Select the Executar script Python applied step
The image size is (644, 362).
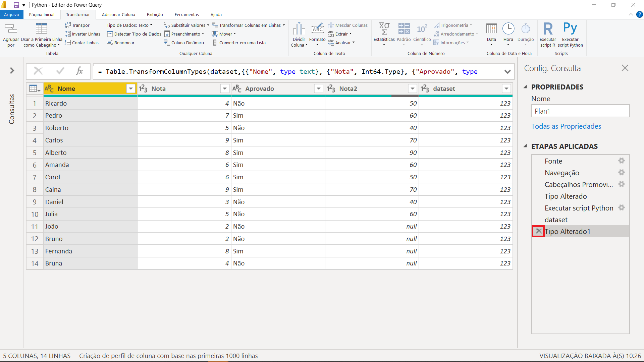point(579,208)
